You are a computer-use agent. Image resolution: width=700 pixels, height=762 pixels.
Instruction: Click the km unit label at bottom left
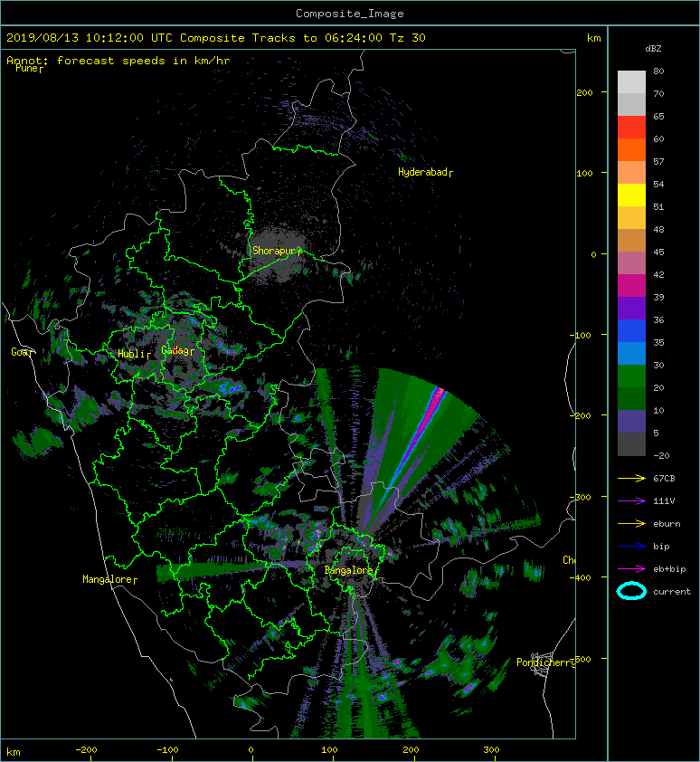(14, 752)
